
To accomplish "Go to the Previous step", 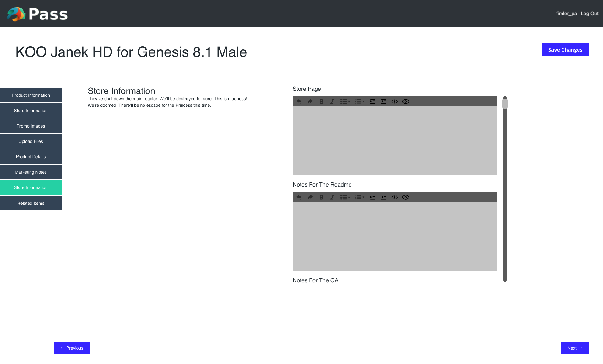I will coord(72,348).
